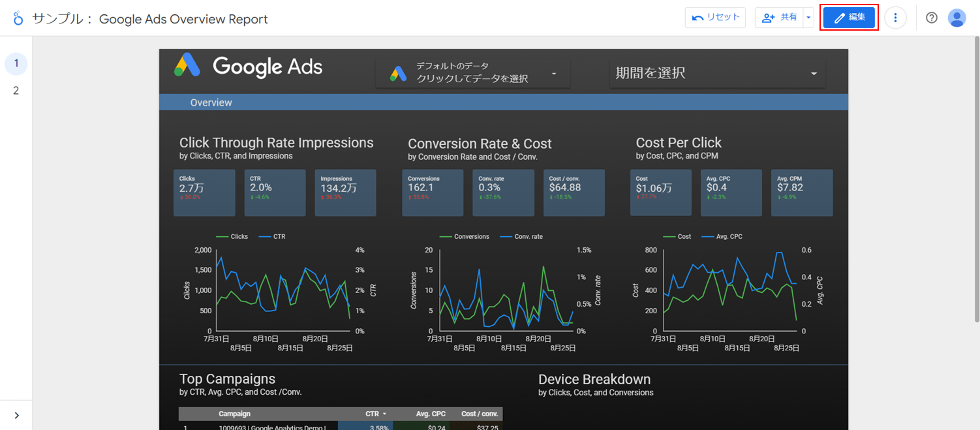Screen dimensions: 980x430
Task: Select page 1 in sidebar
Action: [16, 63]
